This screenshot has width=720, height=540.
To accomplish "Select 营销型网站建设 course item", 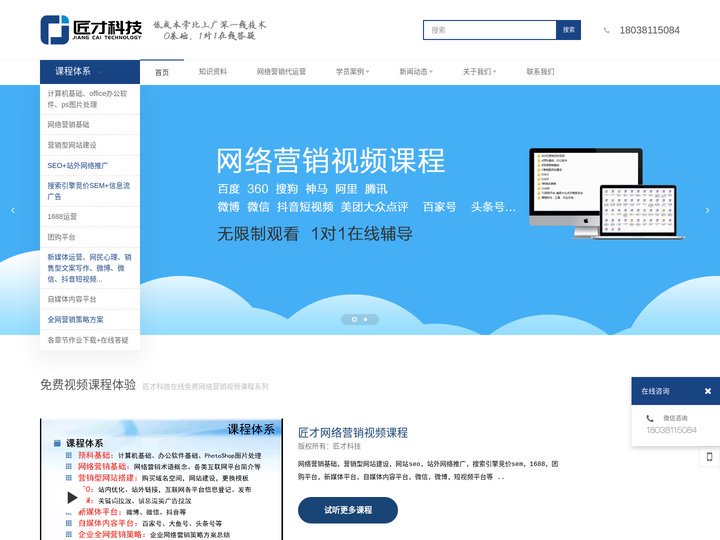I will pyautogui.click(x=90, y=145).
